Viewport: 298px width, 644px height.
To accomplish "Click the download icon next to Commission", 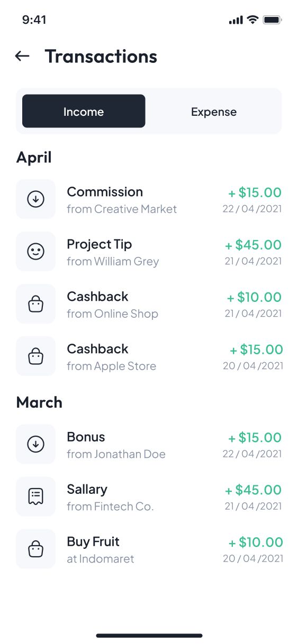I will tap(35, 199).
